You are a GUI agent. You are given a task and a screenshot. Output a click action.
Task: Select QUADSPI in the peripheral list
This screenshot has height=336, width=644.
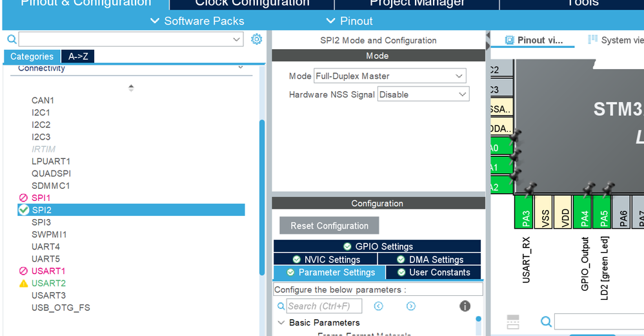pyautogui.click(x=52, y=174)
